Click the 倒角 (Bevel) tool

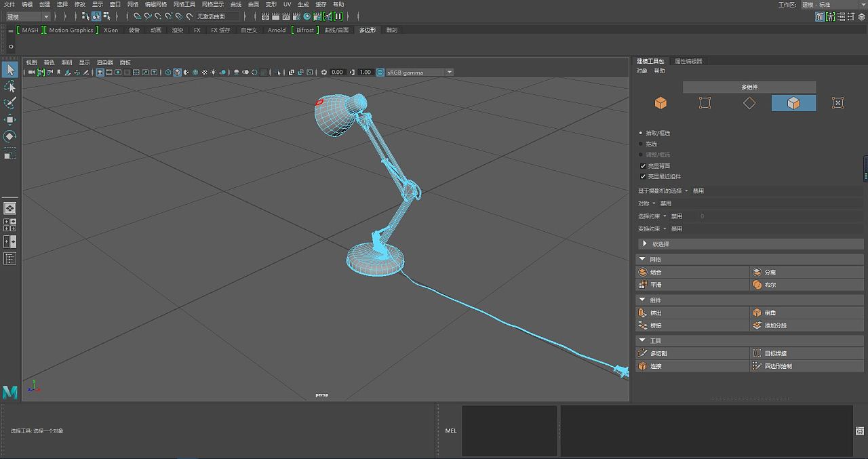[x=808, y=313]
